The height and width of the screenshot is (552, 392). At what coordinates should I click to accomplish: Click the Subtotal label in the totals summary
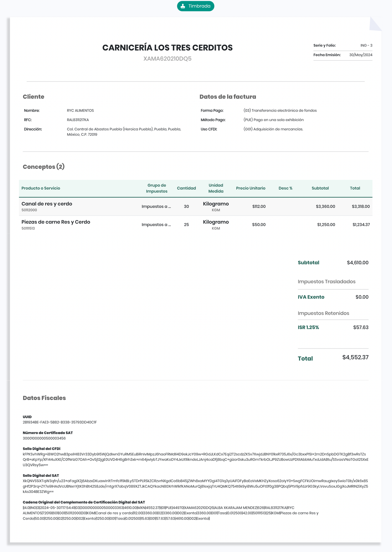tap(308, 262)
